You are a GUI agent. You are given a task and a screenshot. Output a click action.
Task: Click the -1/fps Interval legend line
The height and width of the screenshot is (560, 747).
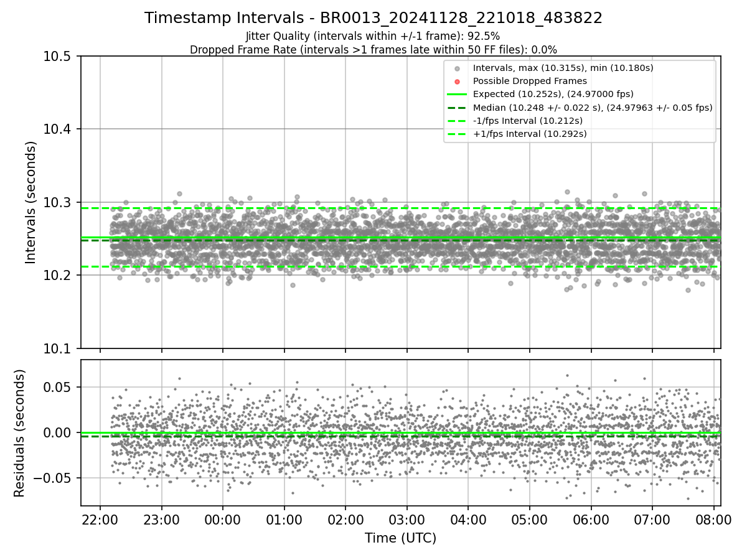(457, 121)
